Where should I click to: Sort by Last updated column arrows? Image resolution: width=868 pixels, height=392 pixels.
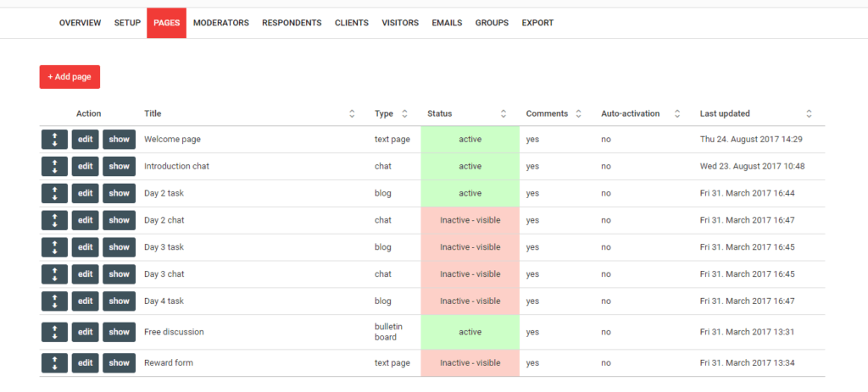[x=809, y=113]
